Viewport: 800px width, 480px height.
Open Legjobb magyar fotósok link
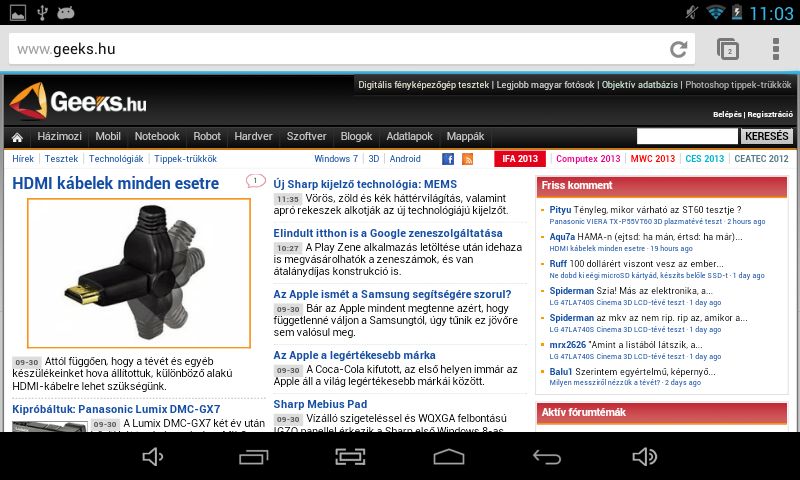(545, 85)
